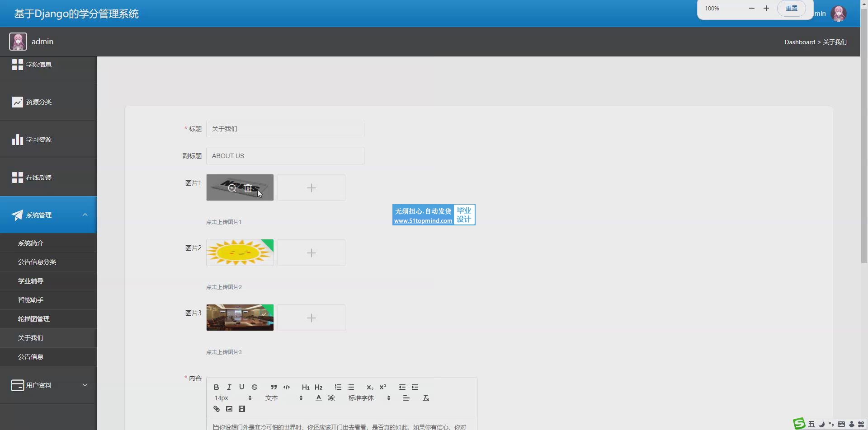Toggle bold formatting in editor
Viewport: 868px width, 430px height.
[216, 387]
